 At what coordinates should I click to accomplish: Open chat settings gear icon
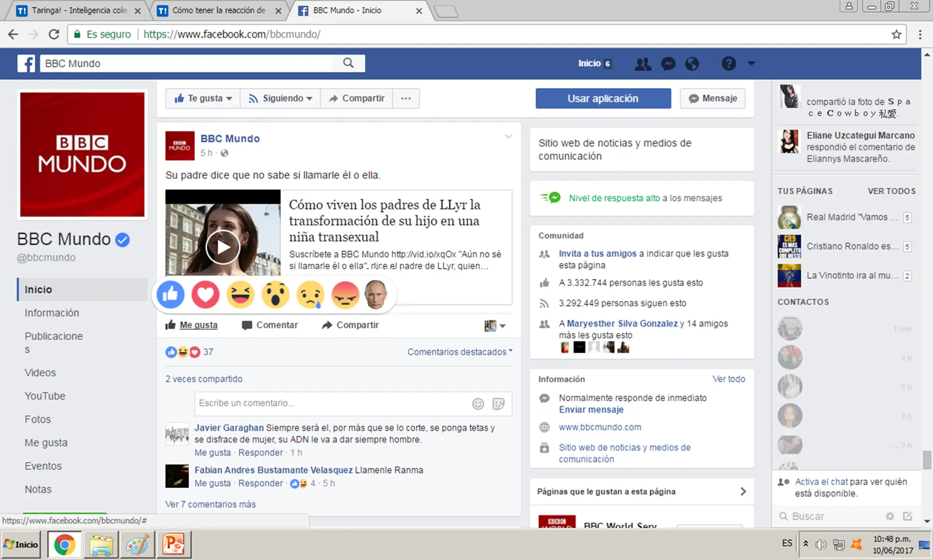click(890, 516)
